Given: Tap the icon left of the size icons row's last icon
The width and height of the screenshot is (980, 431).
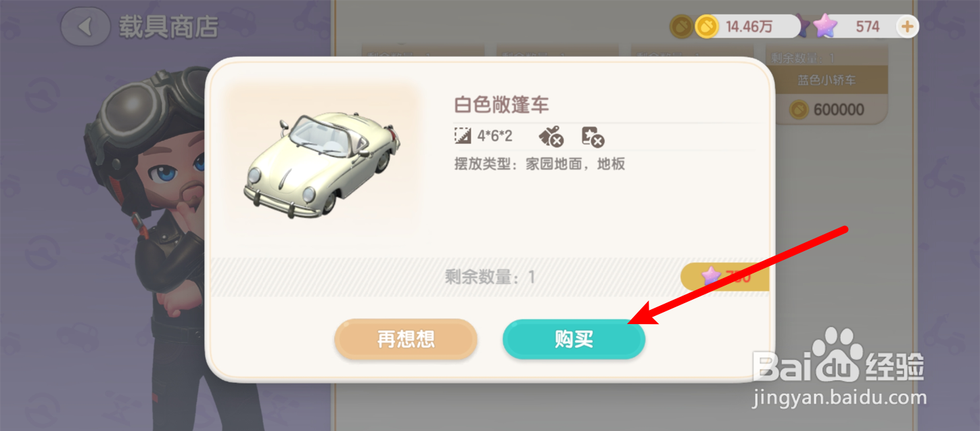Looking at the screenshot, I should click(551, 137).
